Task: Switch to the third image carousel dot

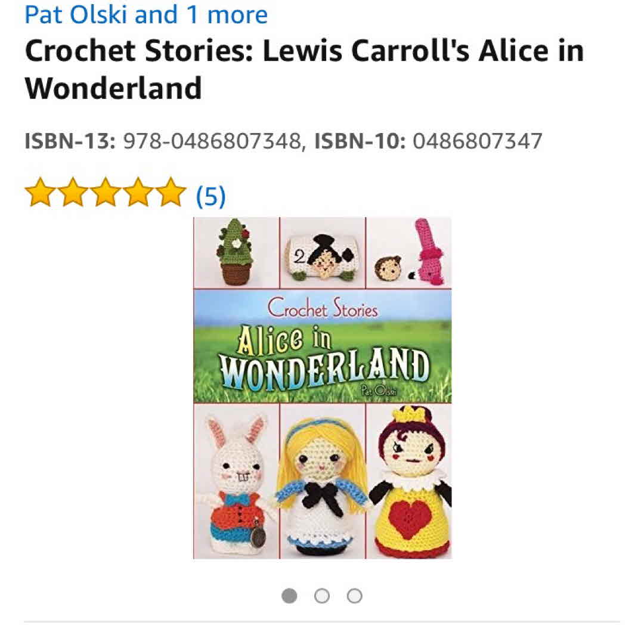Action: [x=355, y=596]
